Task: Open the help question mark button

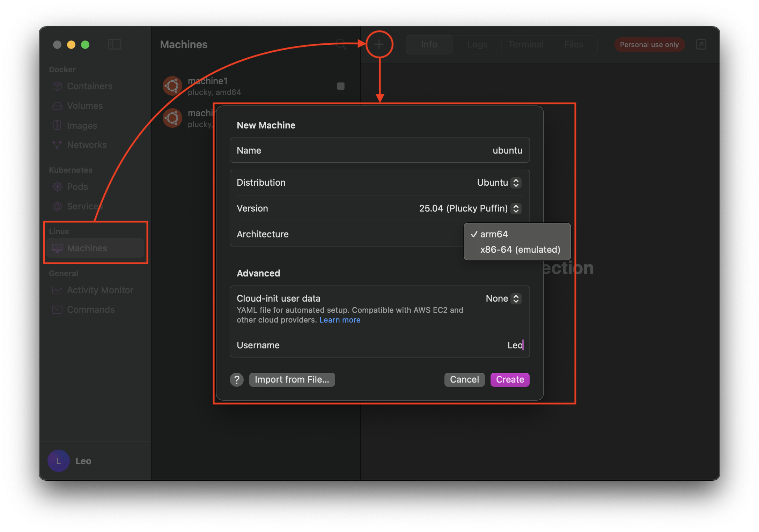Action: pyautogui.click(x=237, y=379)
